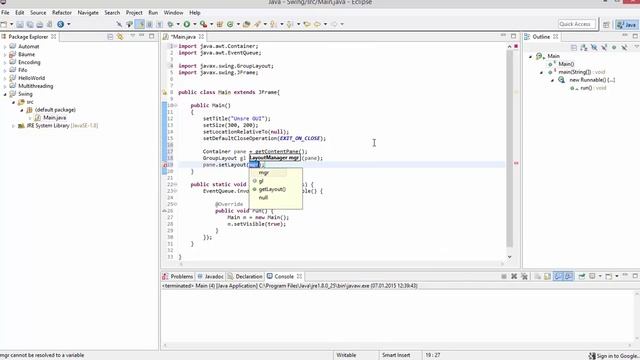Collapse the src folder
The image size is (640, 360).
point(13,102)
